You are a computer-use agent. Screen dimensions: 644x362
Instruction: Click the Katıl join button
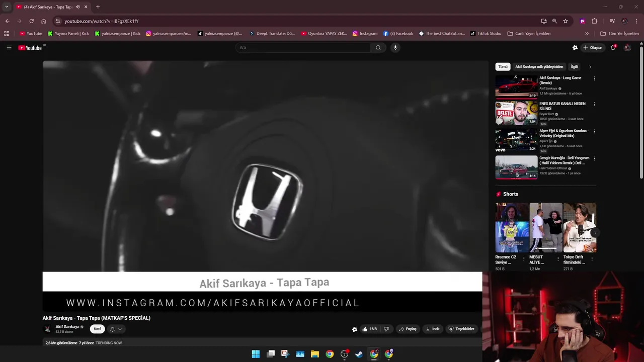(x=97, y=329)
